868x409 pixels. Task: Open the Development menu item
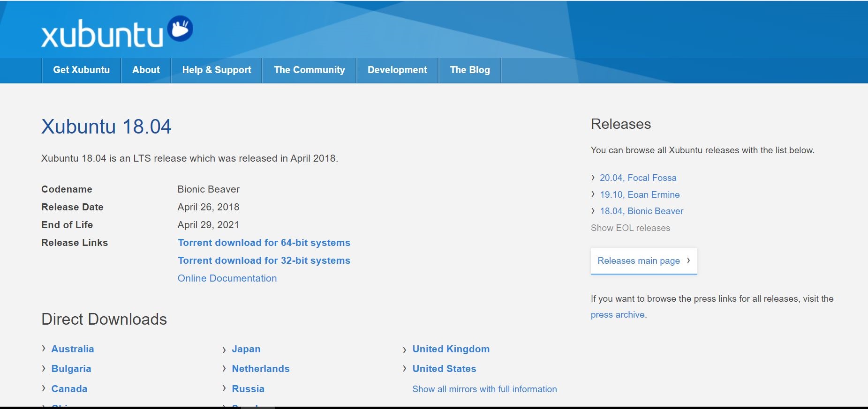[397, 70]
